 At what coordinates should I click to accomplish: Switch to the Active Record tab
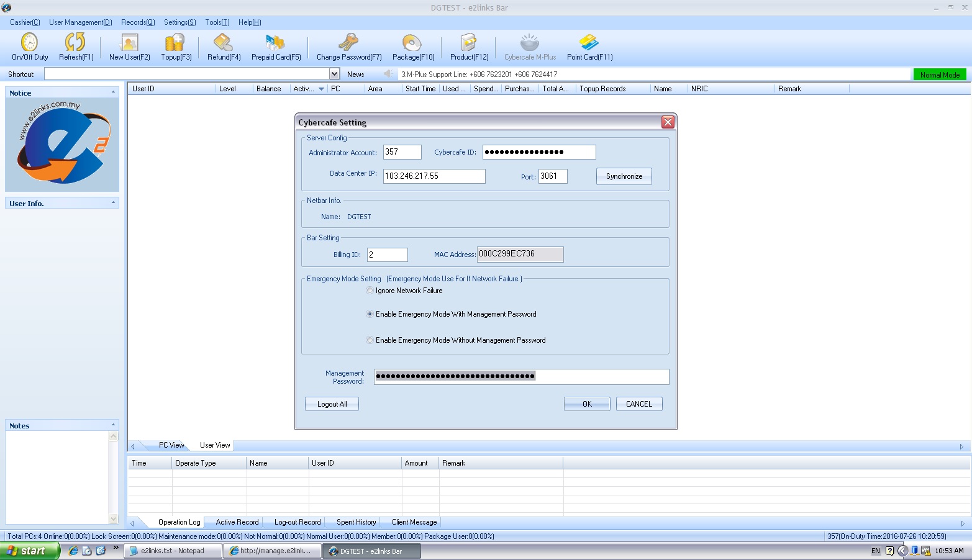237,522
